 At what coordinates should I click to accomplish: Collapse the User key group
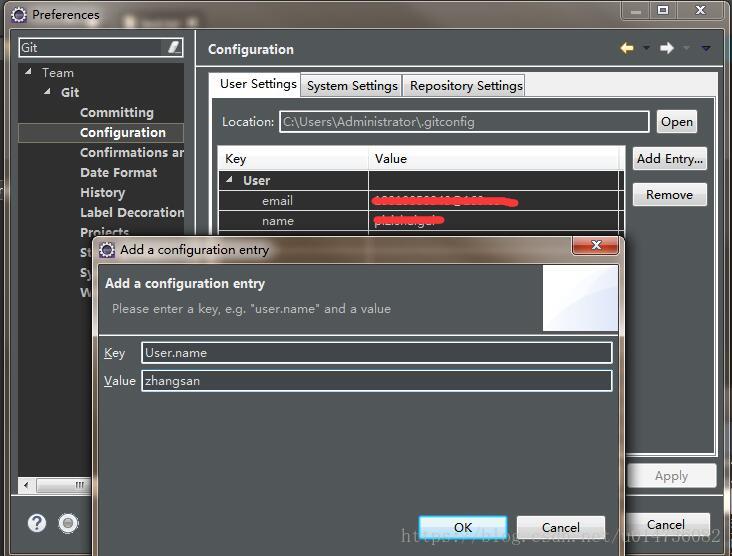tap(229, 179)
